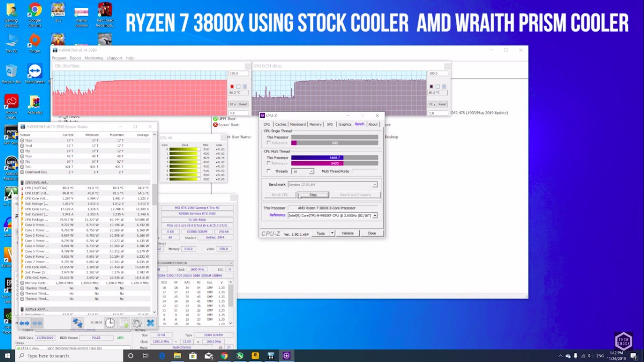Click Reset button on CPU Tctl/Tdie graph
This screenshot has height=362, width=644.
(243, 104)
